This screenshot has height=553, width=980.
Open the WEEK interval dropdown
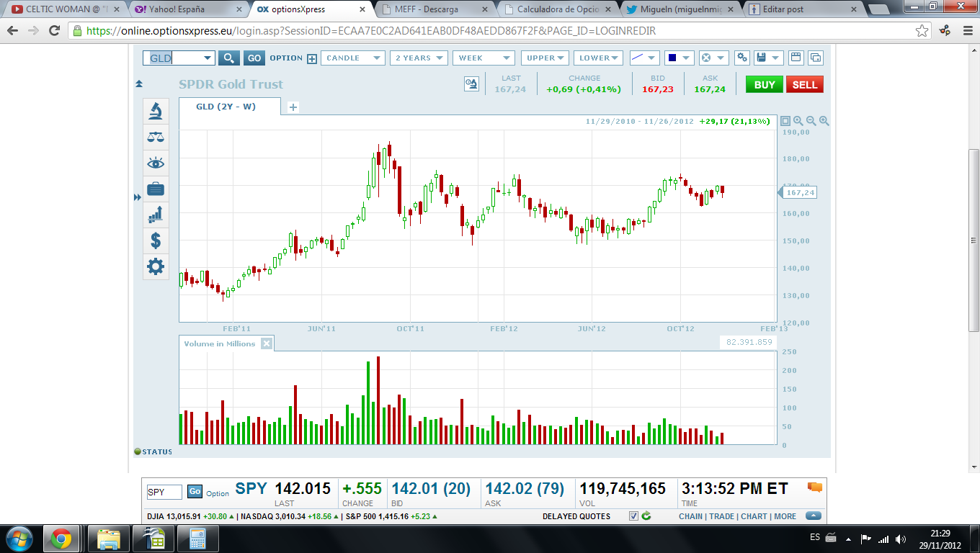(x=484, y=58)
